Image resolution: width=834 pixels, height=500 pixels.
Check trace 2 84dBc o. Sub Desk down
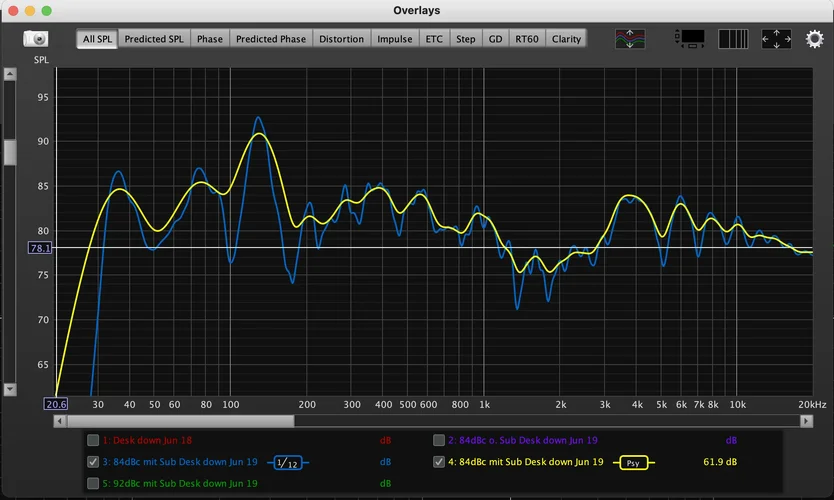click(x=439, y=440)
